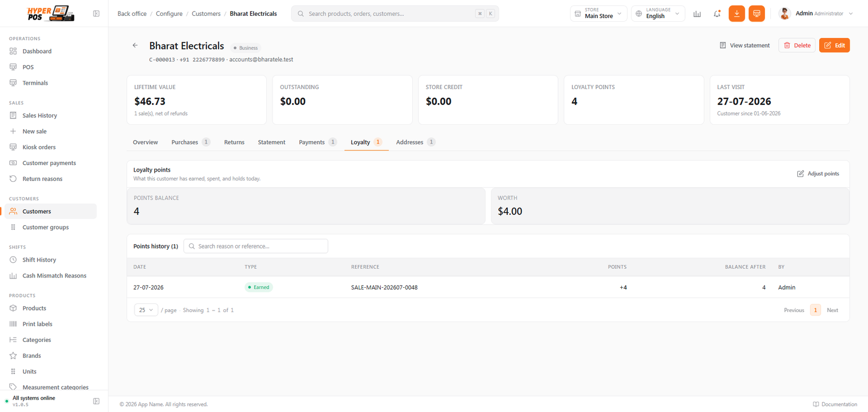
Task: Switch to the Addresses tab
Action: [415, 142]
